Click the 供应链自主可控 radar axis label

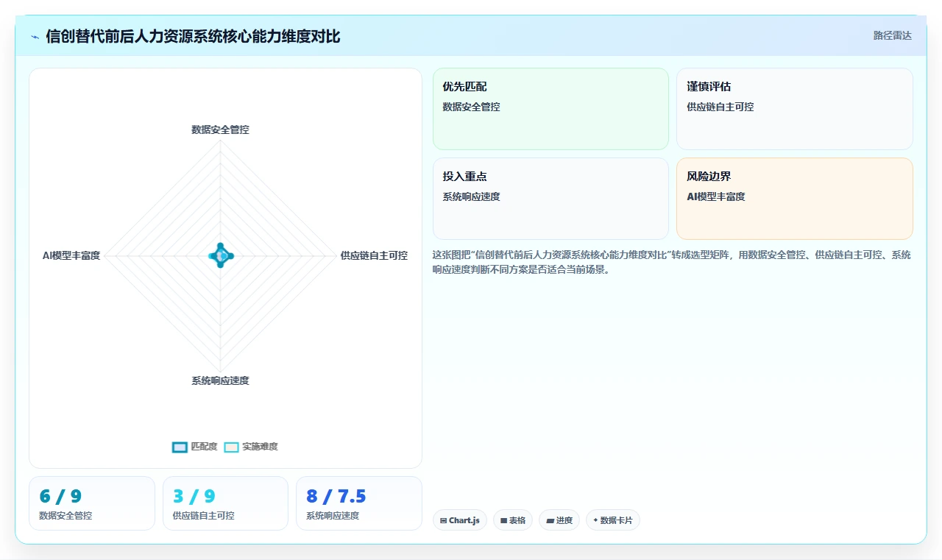pos(374,255)
